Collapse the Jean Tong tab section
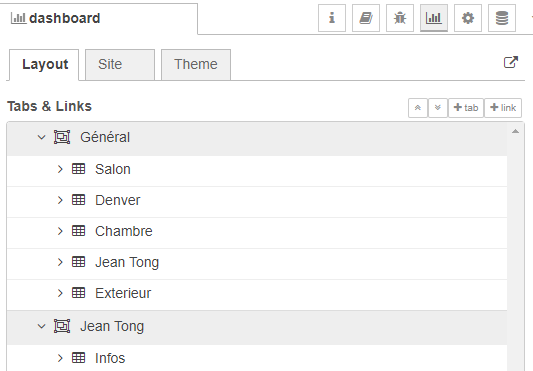Viewport: 533px width, 371px height. click(41, 326)
